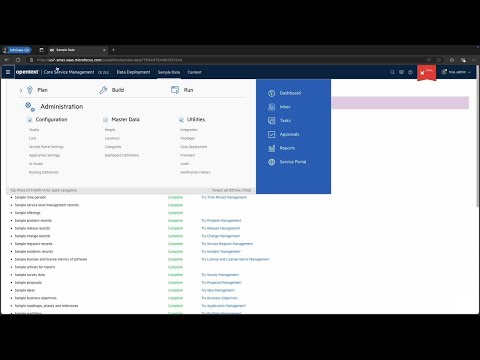Viewport: 480px width, 360px height.
Task: Open the Inbox icon in blue panel
Action: point(272,107)
